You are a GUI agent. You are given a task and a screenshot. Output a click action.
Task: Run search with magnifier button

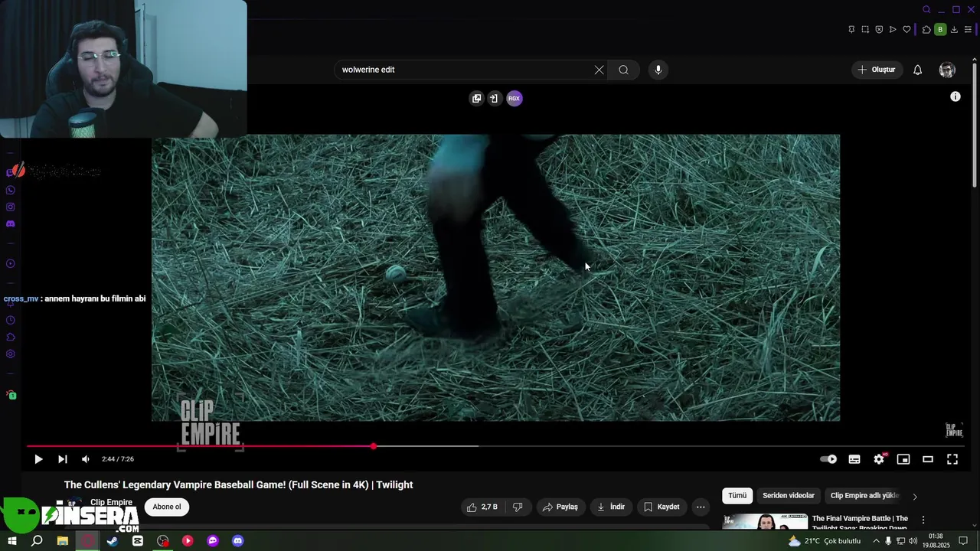pyautogui.click(x=624, y=70)
